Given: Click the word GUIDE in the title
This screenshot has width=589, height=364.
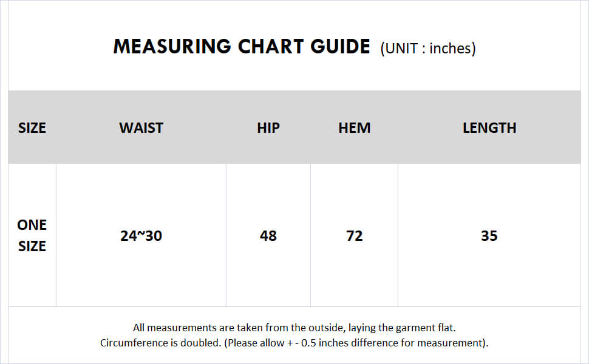Looking at the screenshot, I should coord(340,47).
